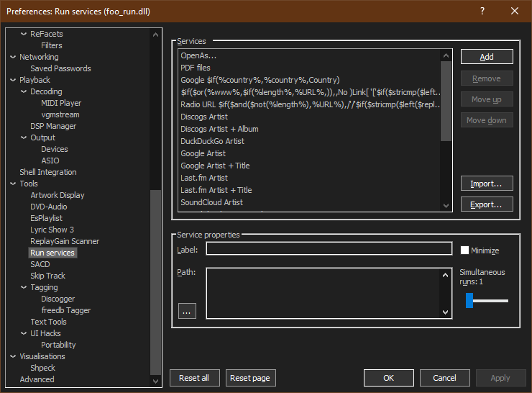Open the DSP Manager page
The image size is (532, 393).
[x=53, y=126]
